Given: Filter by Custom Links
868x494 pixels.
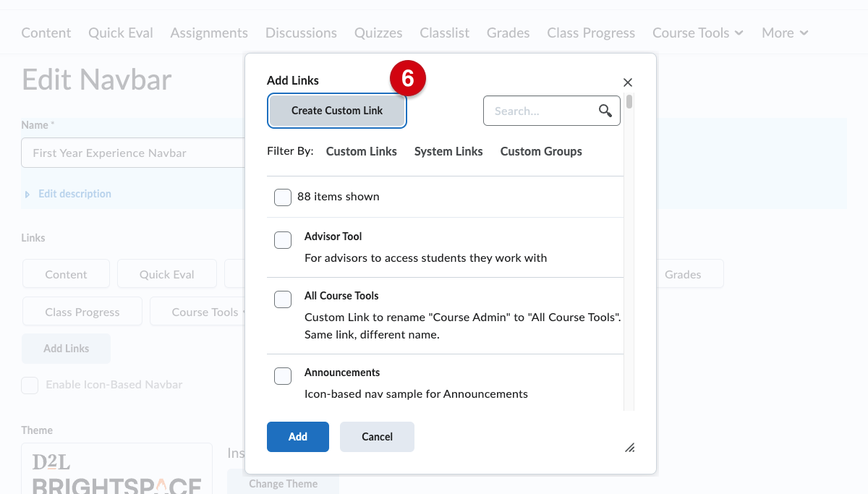Looking at the screenshot, I should point(362,151).
